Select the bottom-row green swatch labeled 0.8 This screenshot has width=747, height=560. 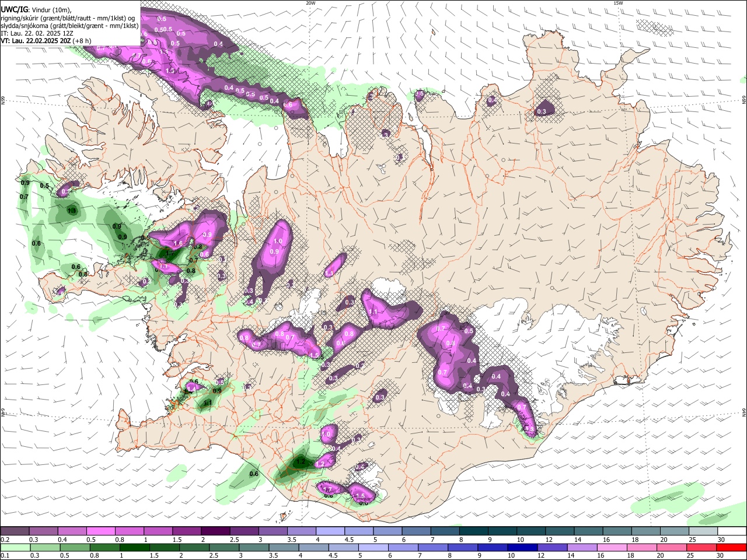[x=104, y=547]
